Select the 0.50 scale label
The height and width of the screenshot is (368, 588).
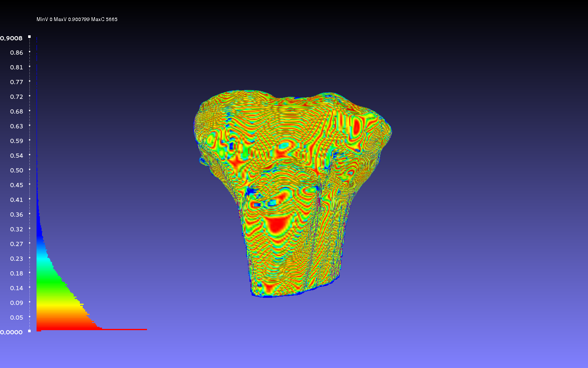(x=17, y=170)
